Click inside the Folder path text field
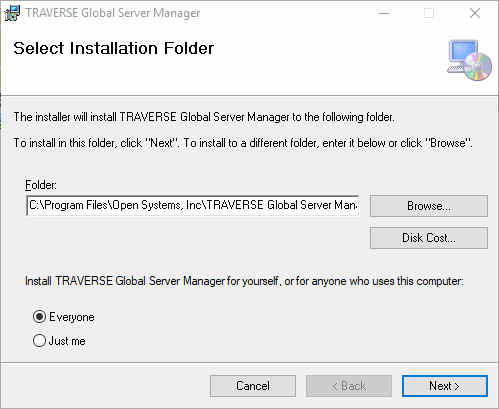The height and width of the screenshot is (409, 499). [193, 205]
